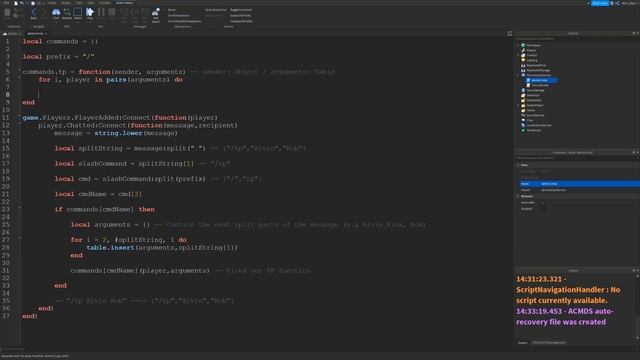Click the LocalizationService icon in the Explorer
This screenshot has height=360, width=640.
[523, 125]
